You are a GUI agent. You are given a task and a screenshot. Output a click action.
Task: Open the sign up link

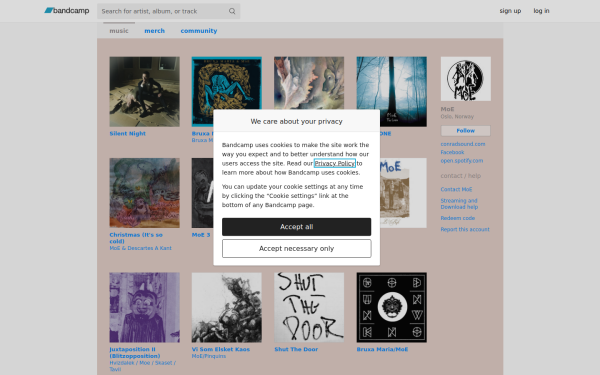[510, 11]
